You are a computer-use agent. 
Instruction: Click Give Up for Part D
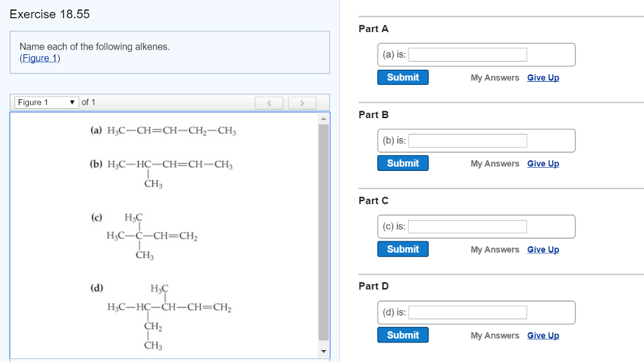click(543, 335)
